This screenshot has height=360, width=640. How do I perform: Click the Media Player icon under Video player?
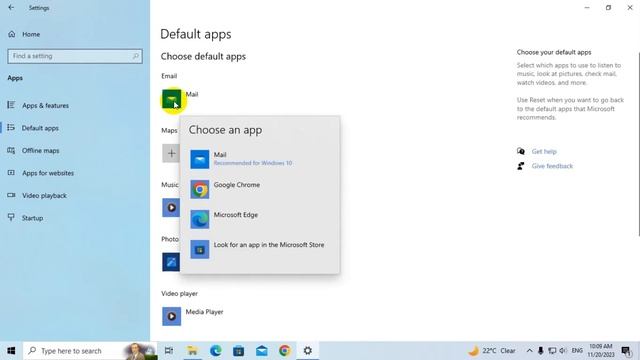pos(171,316)
